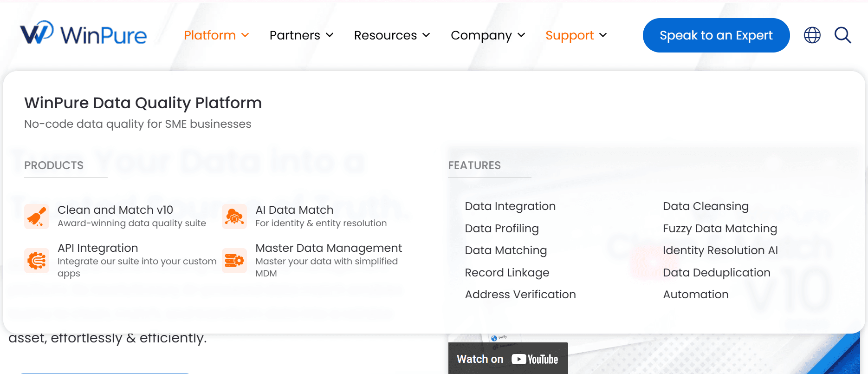
Task: Open Clean and Match v10 product
Action: pos(115,210)
